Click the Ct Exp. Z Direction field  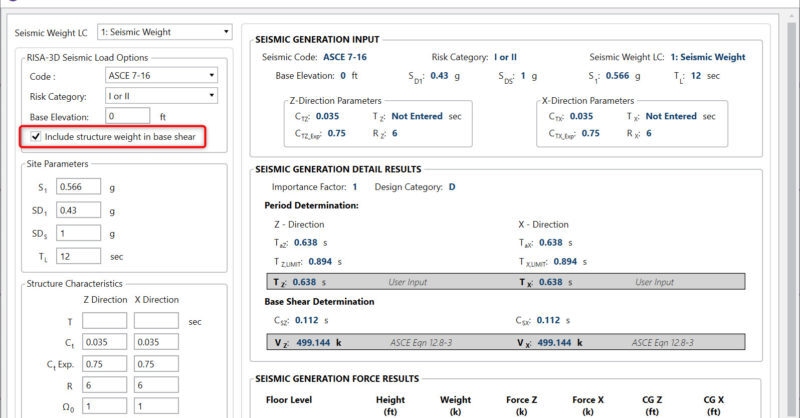[x=105, y=364]
